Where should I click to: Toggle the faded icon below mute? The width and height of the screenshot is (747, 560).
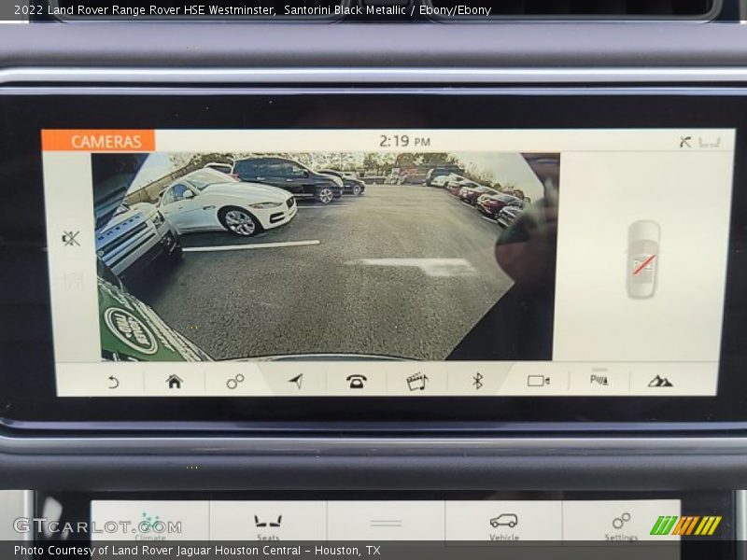tap(71, 279)
